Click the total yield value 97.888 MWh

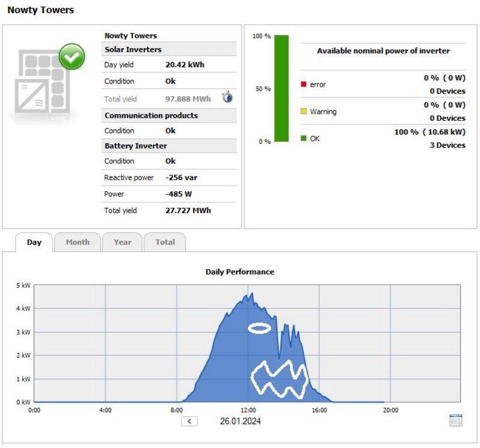188,99
